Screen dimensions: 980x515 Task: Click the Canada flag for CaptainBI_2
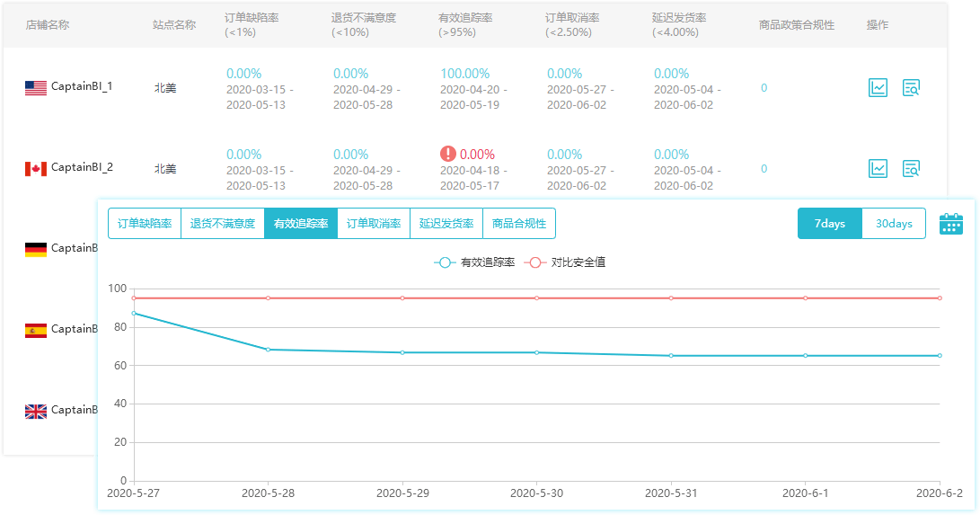(x=36, y=168)
